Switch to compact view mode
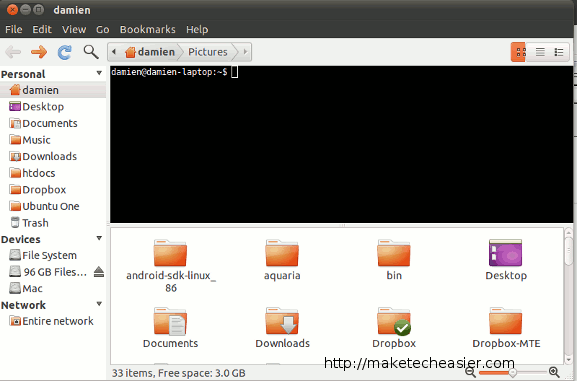577x381 pixels. pos(559,52)
